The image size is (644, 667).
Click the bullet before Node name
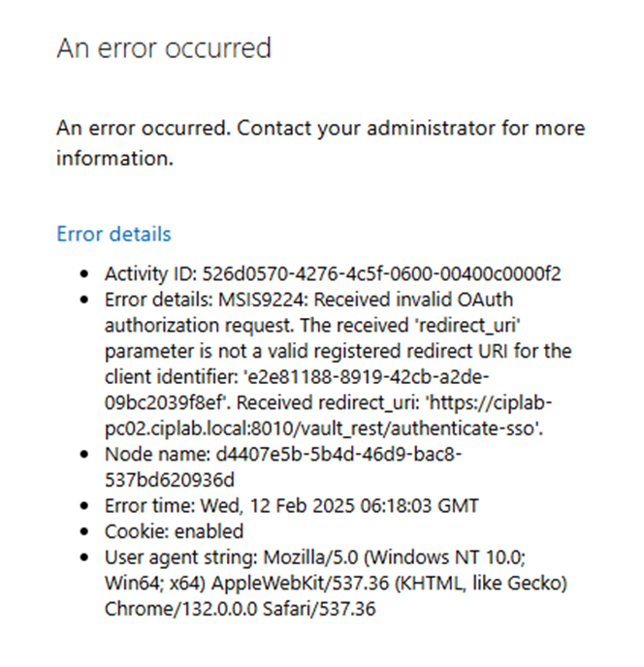pos(84,455)
